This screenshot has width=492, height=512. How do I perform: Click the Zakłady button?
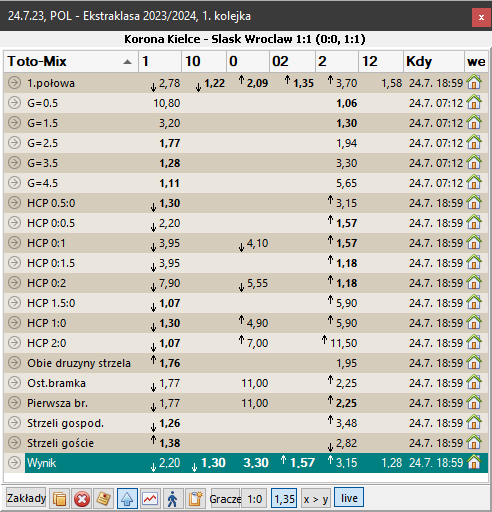click(x=26, y=498)
